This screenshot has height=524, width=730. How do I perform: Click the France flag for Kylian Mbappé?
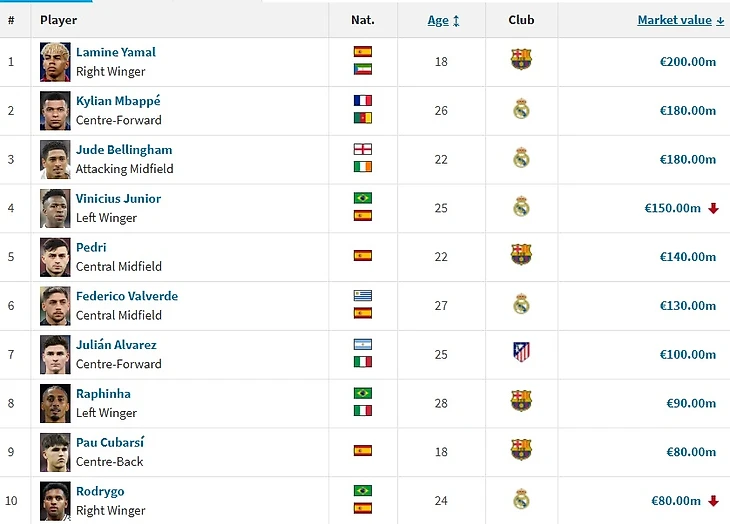click(362, 100)
